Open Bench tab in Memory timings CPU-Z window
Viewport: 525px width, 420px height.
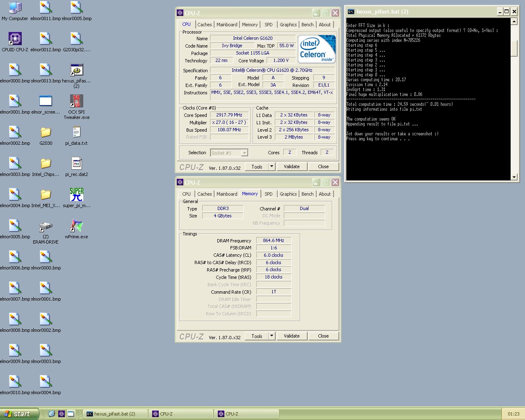[x=308, y=194]
